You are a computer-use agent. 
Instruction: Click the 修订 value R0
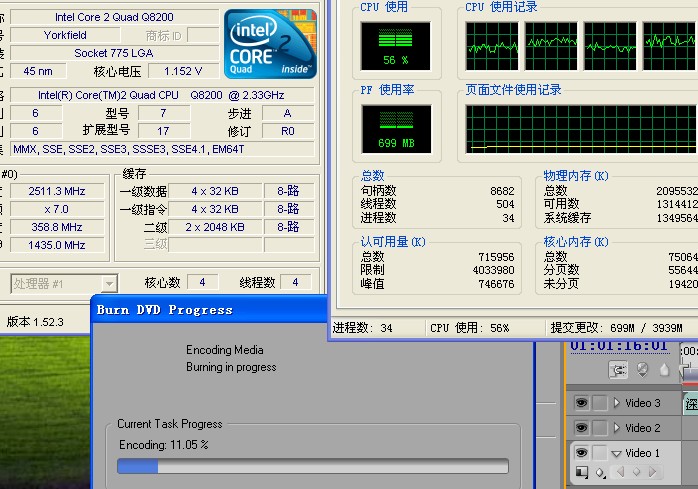pos(288,131)
